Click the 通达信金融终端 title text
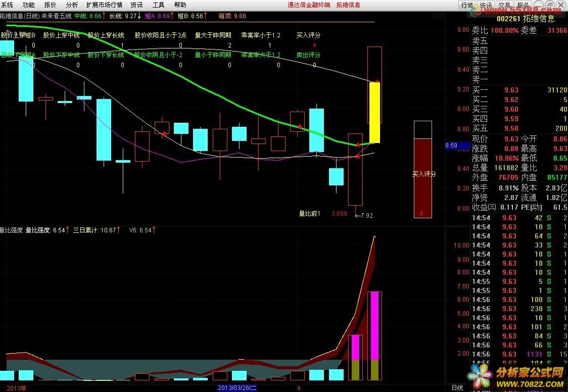The image size is (568, 392). click(x=309, y=5)
